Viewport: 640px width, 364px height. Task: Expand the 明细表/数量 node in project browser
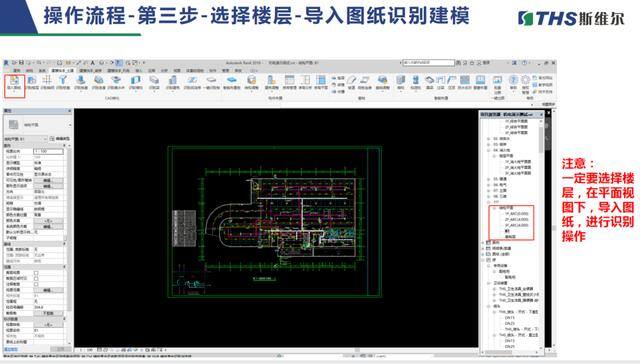pos(483,248)
